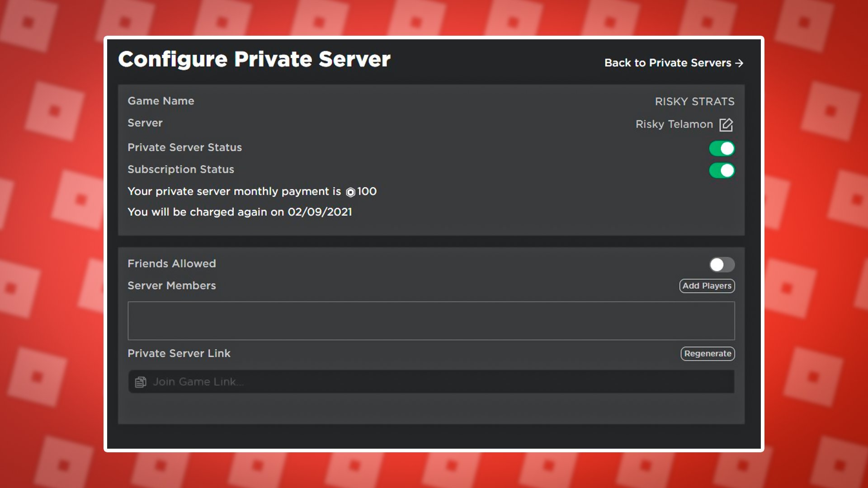The width and height of the screenshot is (868, 488).
Task: Click the Configure Private Server heading
Action: click(254, 59)
